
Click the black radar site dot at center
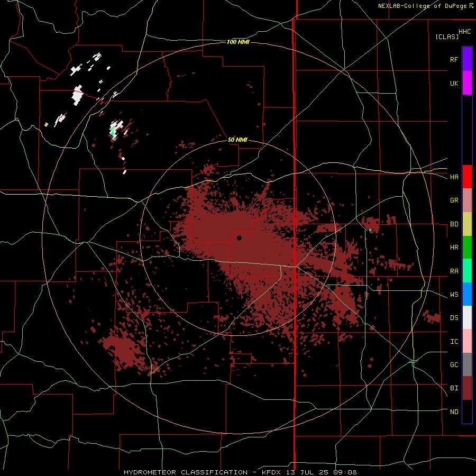[239, 237]
